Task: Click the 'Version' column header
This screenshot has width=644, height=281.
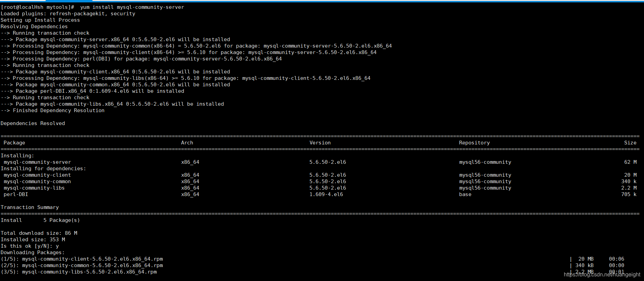Action: pyautogui.click(x=320, y=143)
